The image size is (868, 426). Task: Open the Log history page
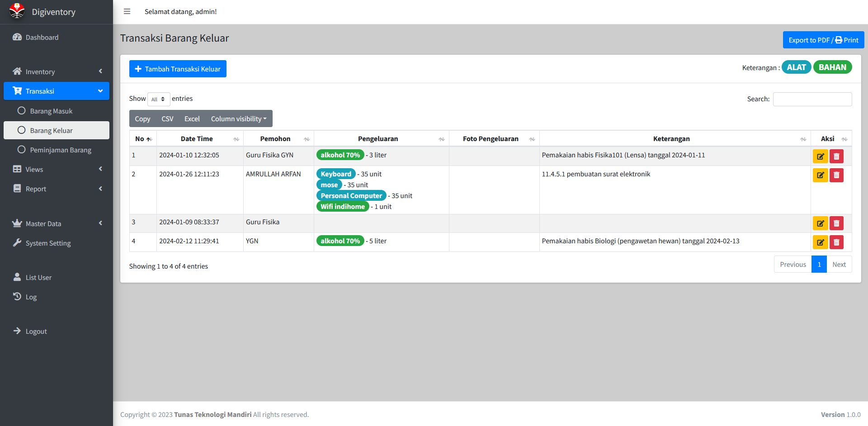click(31, 297)
